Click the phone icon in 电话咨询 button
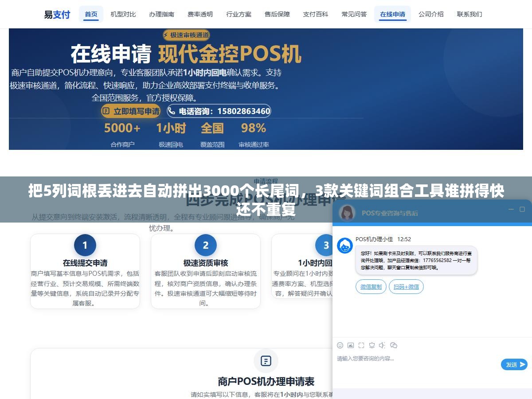 click(x=172, y=111)
